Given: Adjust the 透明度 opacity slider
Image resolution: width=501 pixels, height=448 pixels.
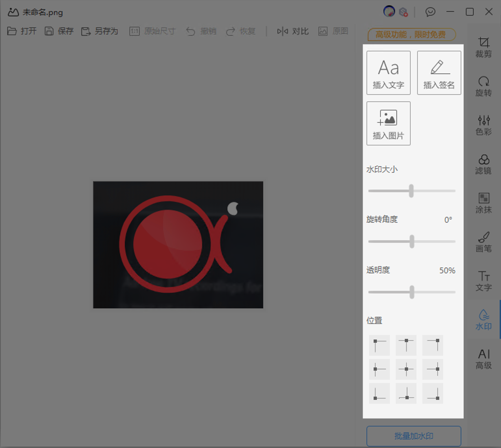Looking at the screenshot, I should coord(412,292).
